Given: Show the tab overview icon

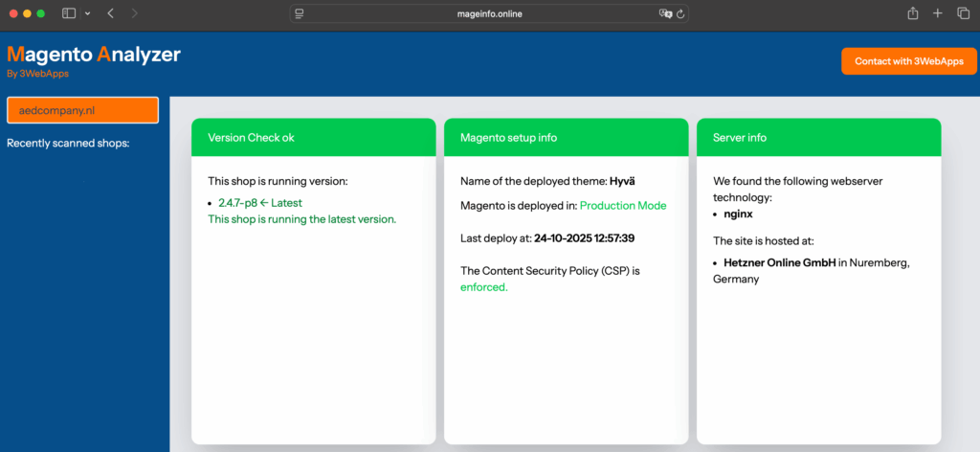Looking at the screenshot, I should [x=963, y=13].
